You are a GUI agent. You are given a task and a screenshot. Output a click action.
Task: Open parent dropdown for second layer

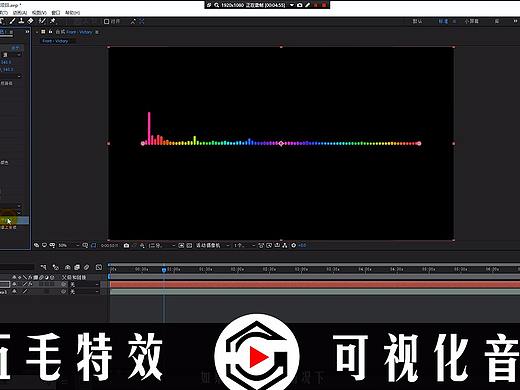coord(84,292)
